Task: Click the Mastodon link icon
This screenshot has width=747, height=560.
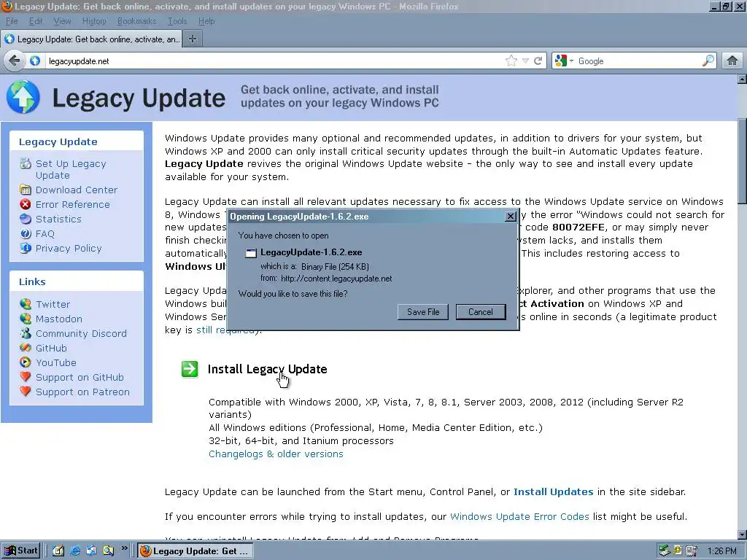Action: tap(26, 319)
